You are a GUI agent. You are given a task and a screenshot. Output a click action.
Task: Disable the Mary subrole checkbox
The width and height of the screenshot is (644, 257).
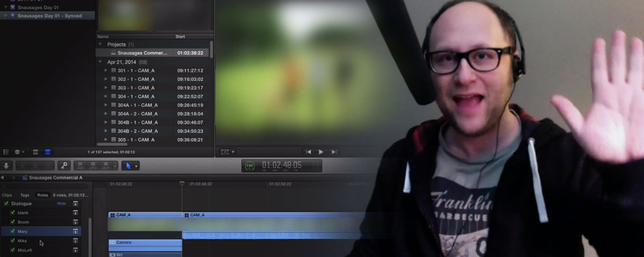tap(13, 231)
